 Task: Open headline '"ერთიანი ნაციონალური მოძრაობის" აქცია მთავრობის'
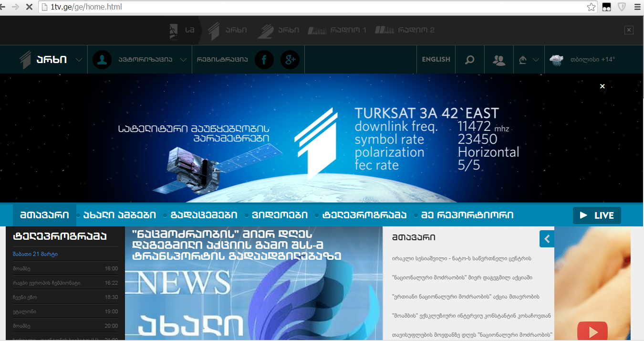pyautogui.click(x=466, y=297)
